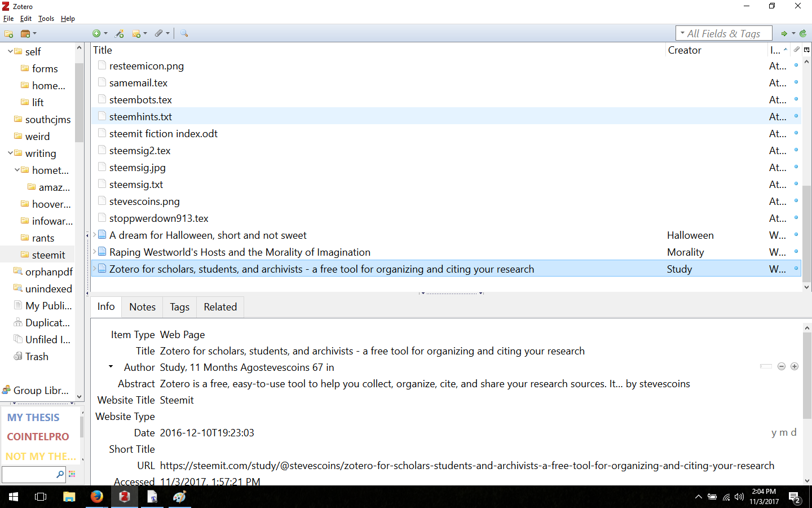The height and width of the screenshot is (508, 812).
Task: Open the Add Attachment dropdown arrow
Action: tap(167, 34)
